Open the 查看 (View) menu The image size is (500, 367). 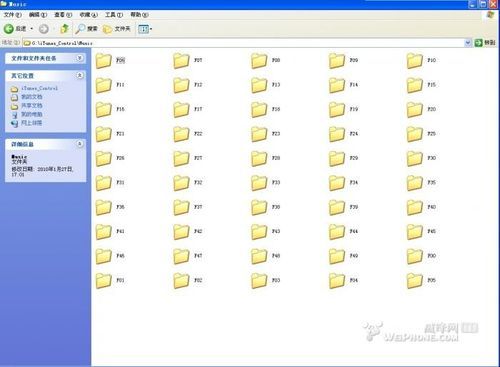click(63, 15)
